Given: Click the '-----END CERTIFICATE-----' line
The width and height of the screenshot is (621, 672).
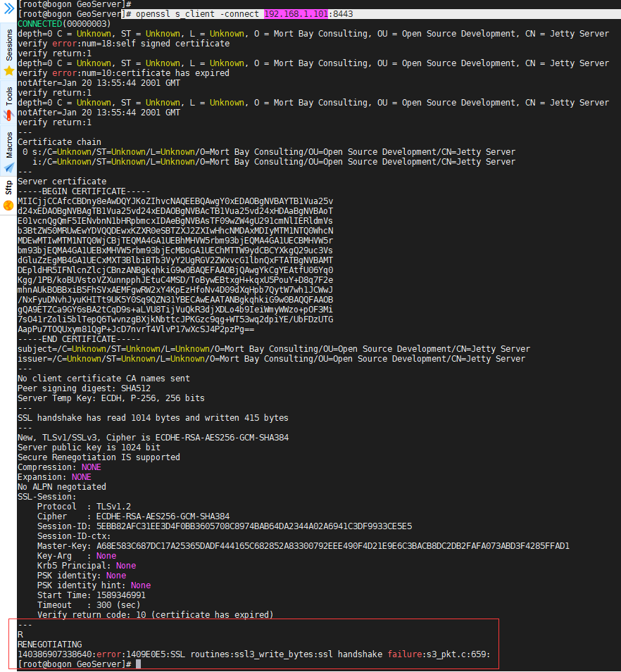Looking at the screenshot, I should (79, 339).
